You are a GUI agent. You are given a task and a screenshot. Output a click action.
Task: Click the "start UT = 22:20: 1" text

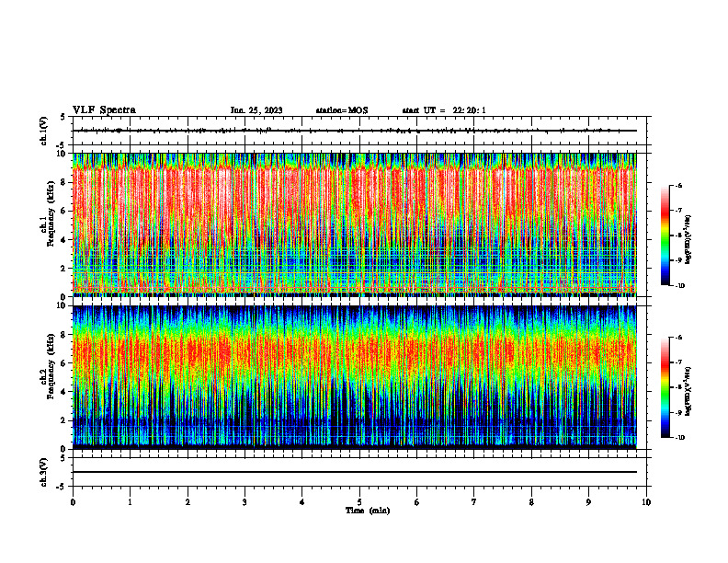444,110
